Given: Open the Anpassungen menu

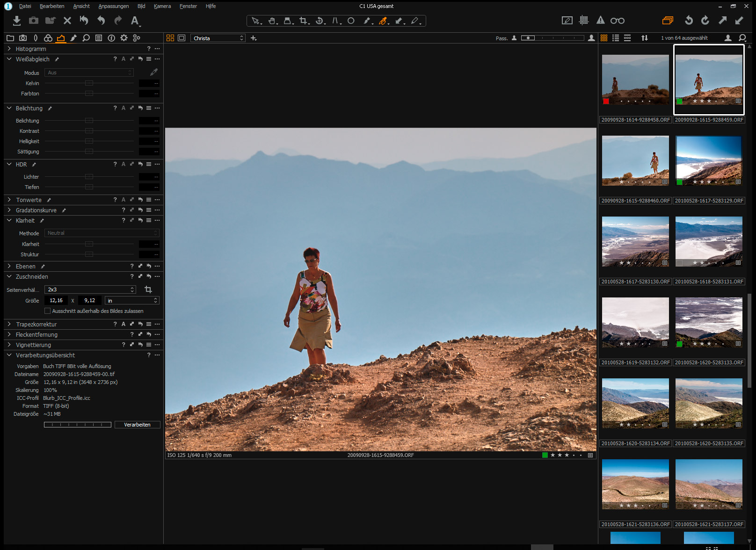Looking at the screenshot, I should pyautogui.click(x=114, y=6).
